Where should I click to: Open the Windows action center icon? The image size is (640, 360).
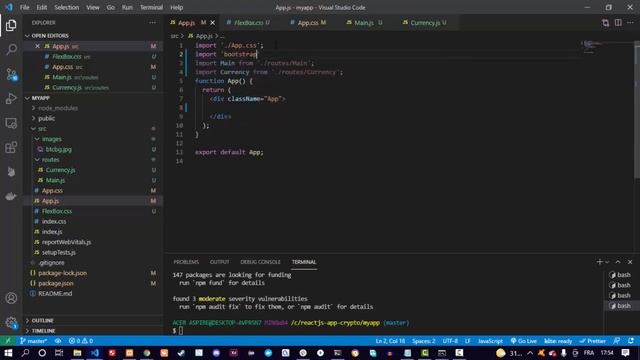[625, 353]
